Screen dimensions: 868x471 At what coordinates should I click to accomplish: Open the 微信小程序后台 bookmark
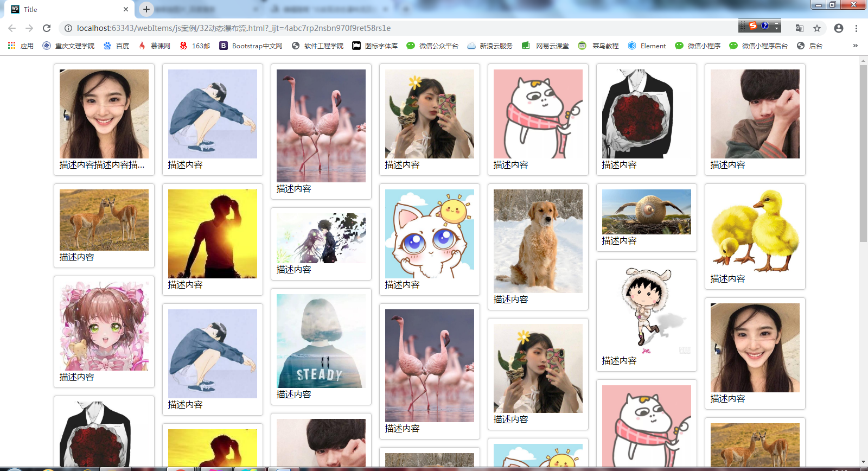tap(758, 46)
